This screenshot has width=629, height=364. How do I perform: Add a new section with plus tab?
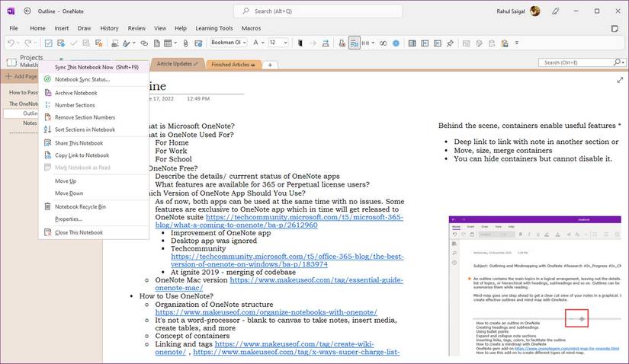[270, 65]
